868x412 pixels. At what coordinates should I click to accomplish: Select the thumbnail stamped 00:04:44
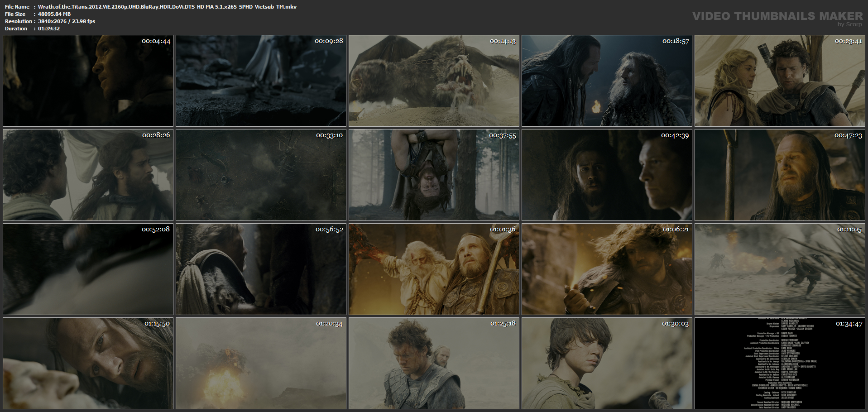[88, 81]
